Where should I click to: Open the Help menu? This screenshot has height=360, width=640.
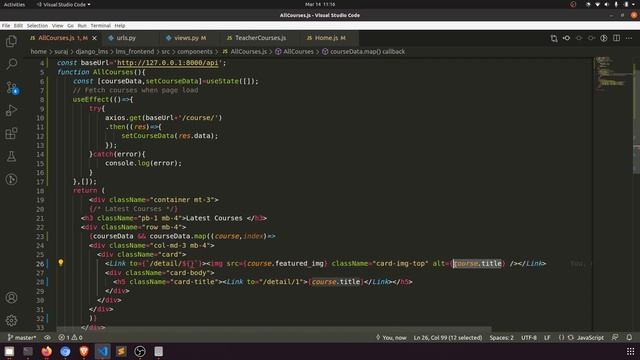[120, 25]
